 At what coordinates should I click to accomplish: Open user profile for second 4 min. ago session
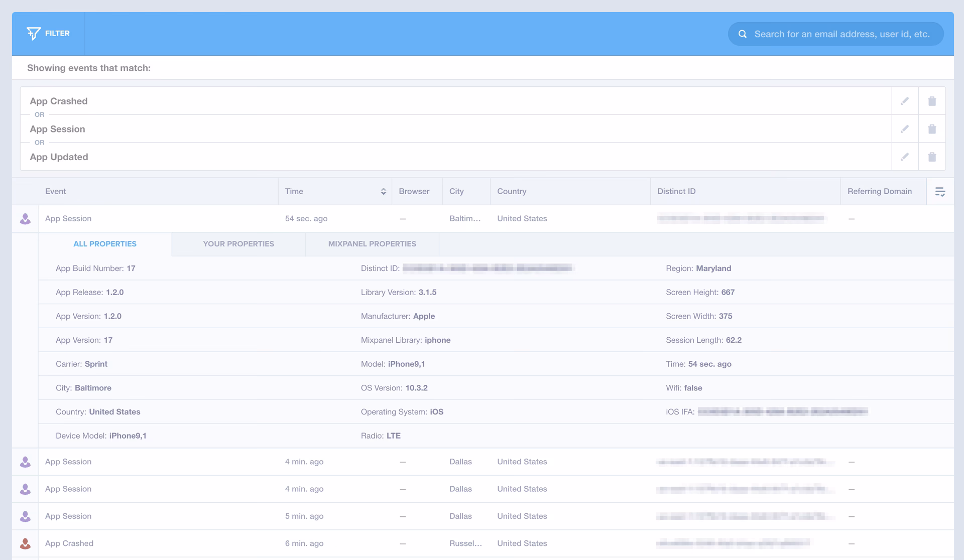(25, 489)
